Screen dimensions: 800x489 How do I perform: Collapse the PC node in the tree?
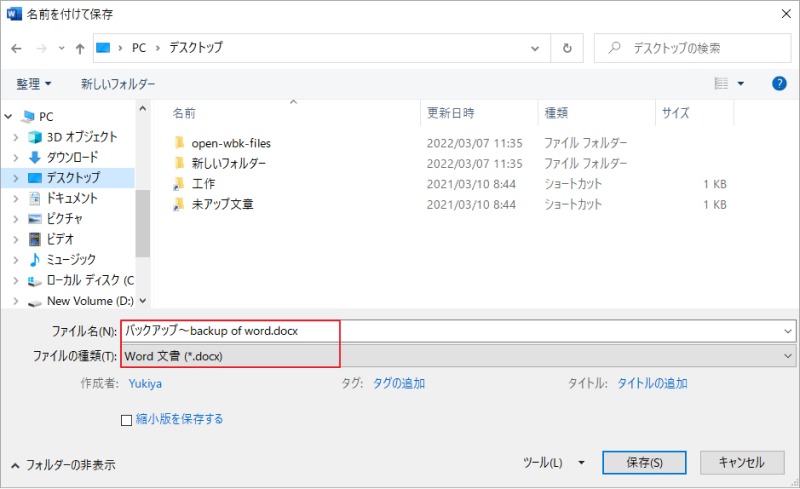pyautogui.click(x=8, y=117)
